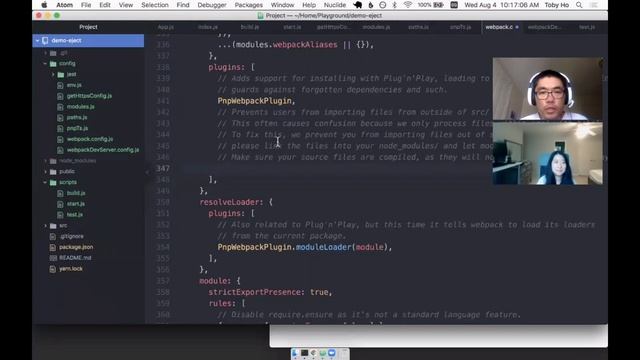The height and width of the screenshot is (360, 640).
Task: Switch to the pnpTs.js editor tab
Action: tap(460, 27)
